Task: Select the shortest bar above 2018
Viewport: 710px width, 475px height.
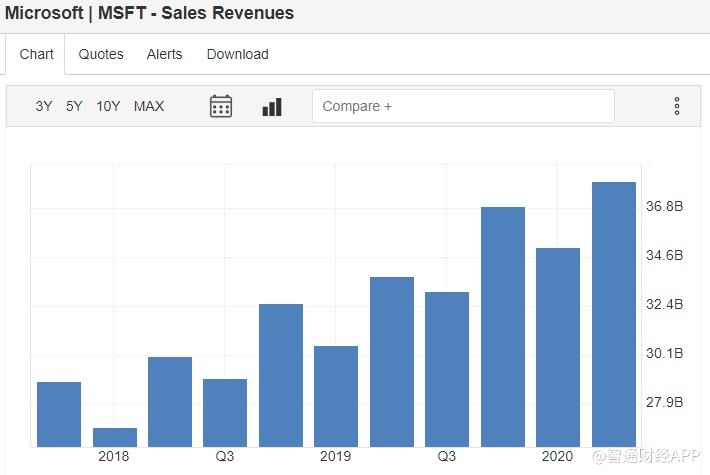Action: [x=115, y=437]
